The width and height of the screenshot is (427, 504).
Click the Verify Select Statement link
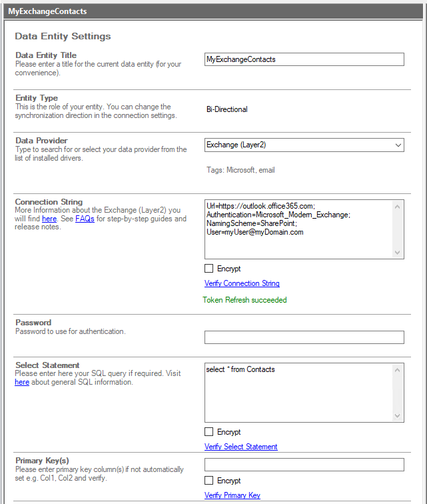[x=240, y=447]
